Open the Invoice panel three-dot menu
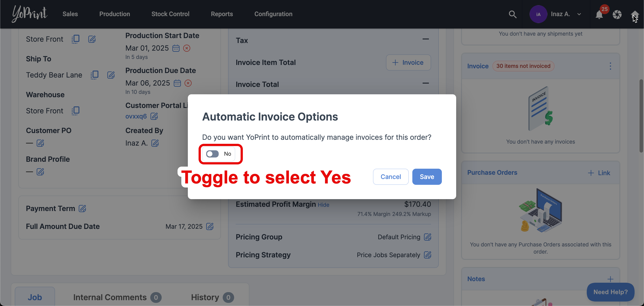Image resolution: width=644 pixels, height=306 pixels. pyautogui.click(x=610, y=66)
